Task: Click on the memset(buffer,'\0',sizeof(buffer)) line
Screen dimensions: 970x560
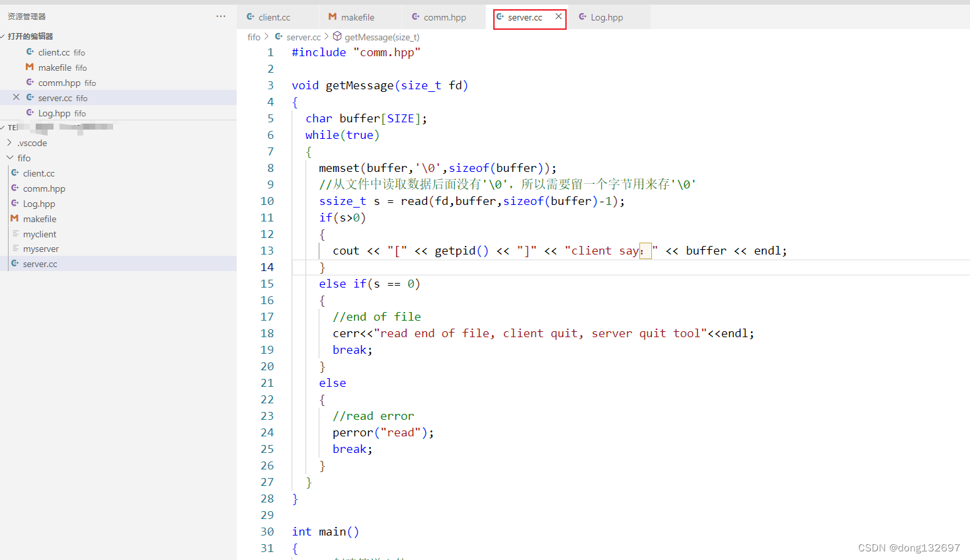Action: tap(438, 168)
